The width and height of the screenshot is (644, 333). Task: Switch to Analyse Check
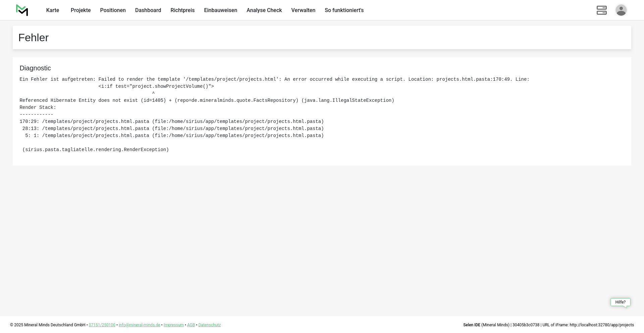[264, 10]
